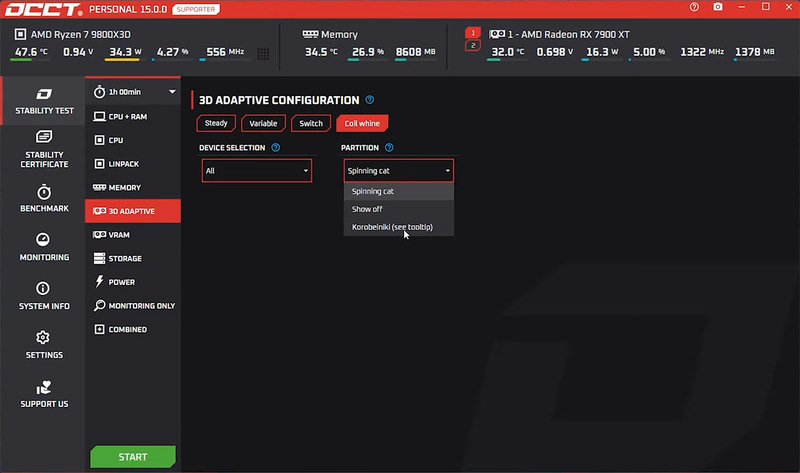
Task: Select the Combined test
Action: coord(133,329)
